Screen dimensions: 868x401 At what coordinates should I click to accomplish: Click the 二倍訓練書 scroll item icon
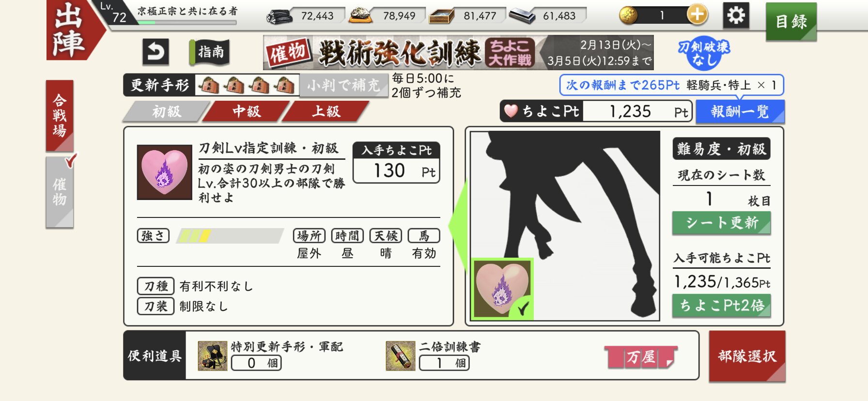tap(401, 356)
